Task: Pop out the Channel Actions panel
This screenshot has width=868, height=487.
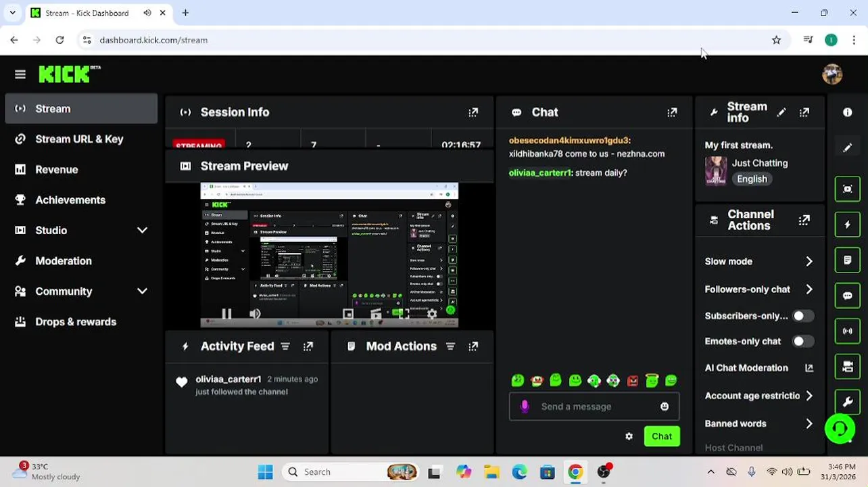Action: pyautogui.click(x=804, y=220)
